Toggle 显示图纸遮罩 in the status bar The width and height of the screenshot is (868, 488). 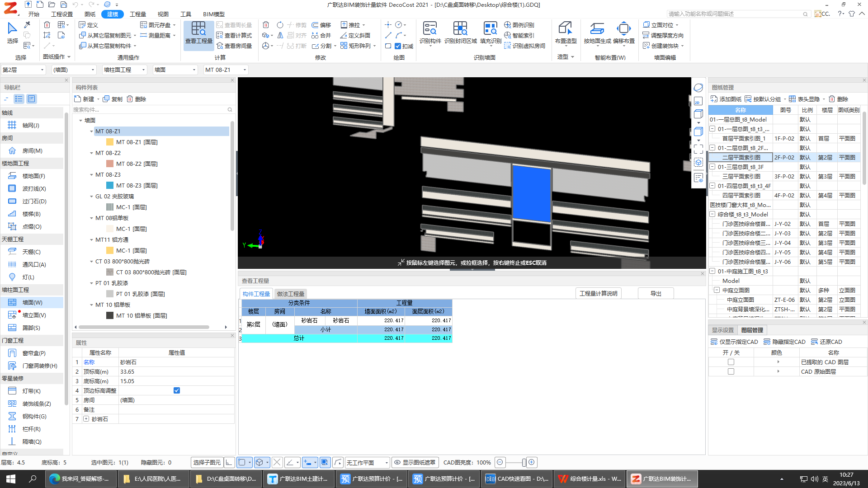click(415, 462)
